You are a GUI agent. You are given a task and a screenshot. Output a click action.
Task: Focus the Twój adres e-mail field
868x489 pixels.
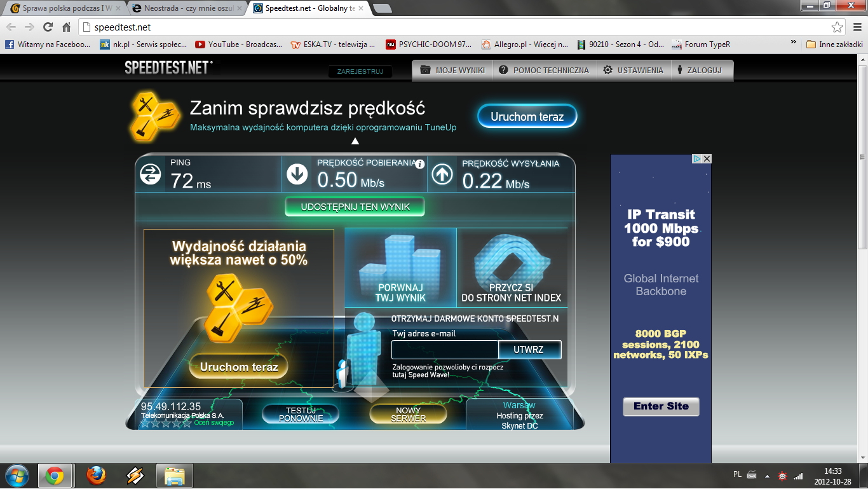(x=445, y=350)
